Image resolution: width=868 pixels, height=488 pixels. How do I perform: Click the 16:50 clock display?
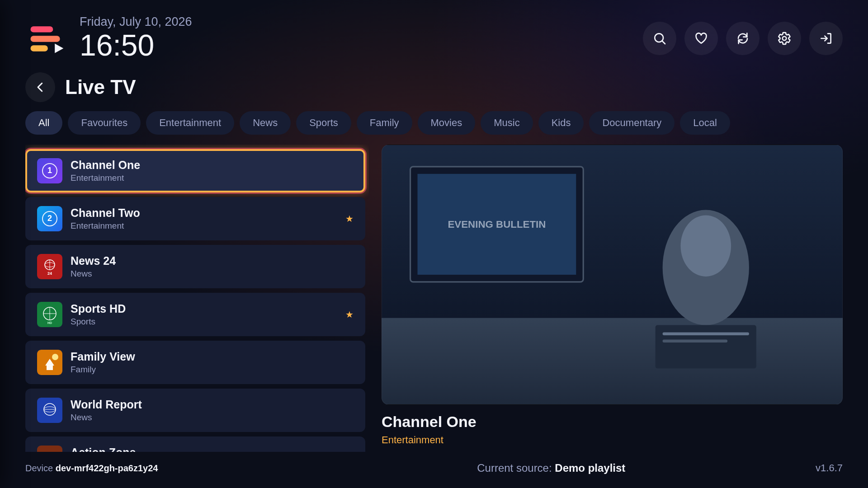[x=117, y=45]
